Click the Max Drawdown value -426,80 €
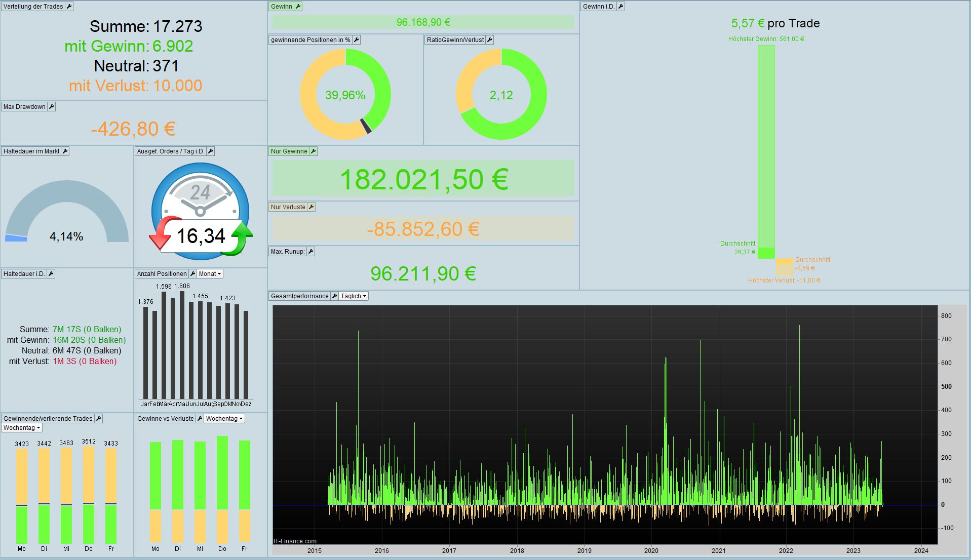The height and width of the screenshot is (560, 971). tap(133, 129)
